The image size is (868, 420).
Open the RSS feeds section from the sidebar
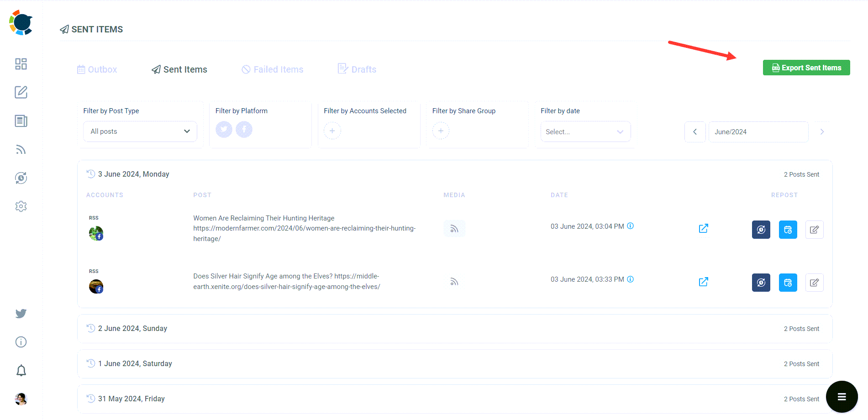(21, 149)
